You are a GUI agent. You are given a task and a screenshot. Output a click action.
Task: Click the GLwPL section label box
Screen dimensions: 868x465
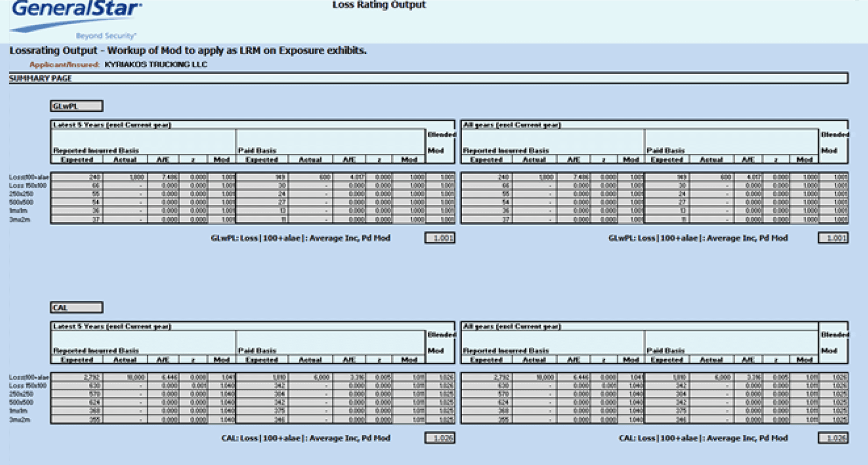point(76,106)
